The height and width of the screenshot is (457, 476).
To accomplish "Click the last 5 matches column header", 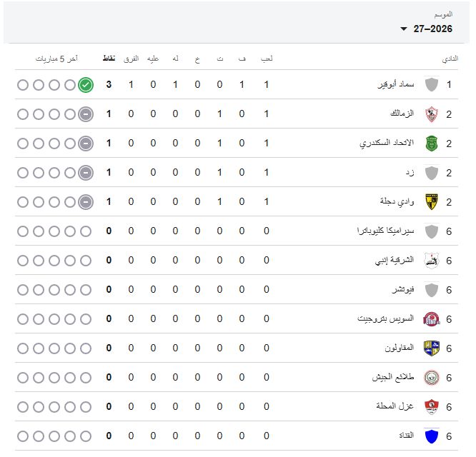I will coord(56,59).
